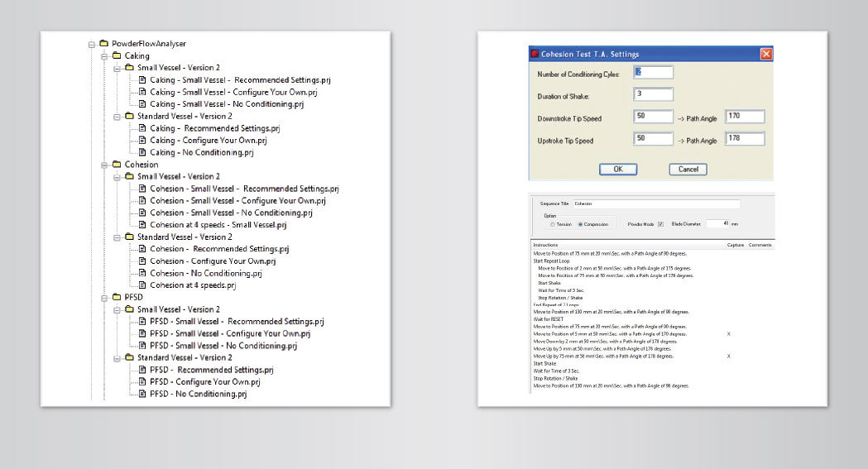Open Cohesion - Small Vessel - Configure Your Own.prj
This screenshot has height=469, width=868.
(x=237, y=201)
